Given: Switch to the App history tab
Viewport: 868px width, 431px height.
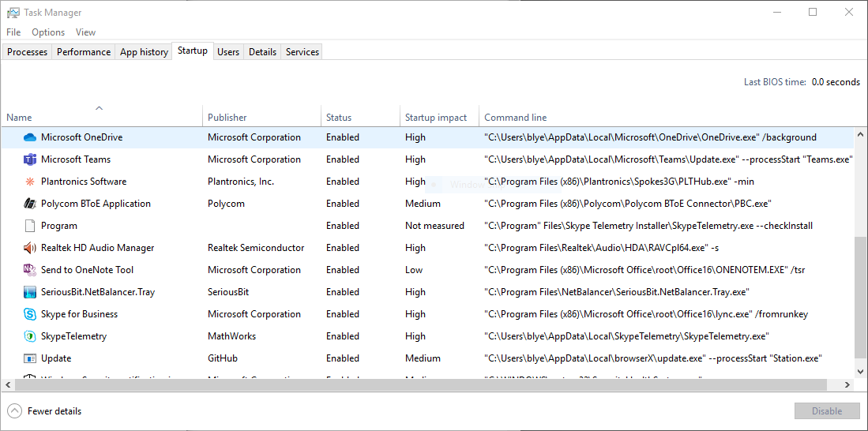Looking at the screenshot, I should tap(144, 52).
